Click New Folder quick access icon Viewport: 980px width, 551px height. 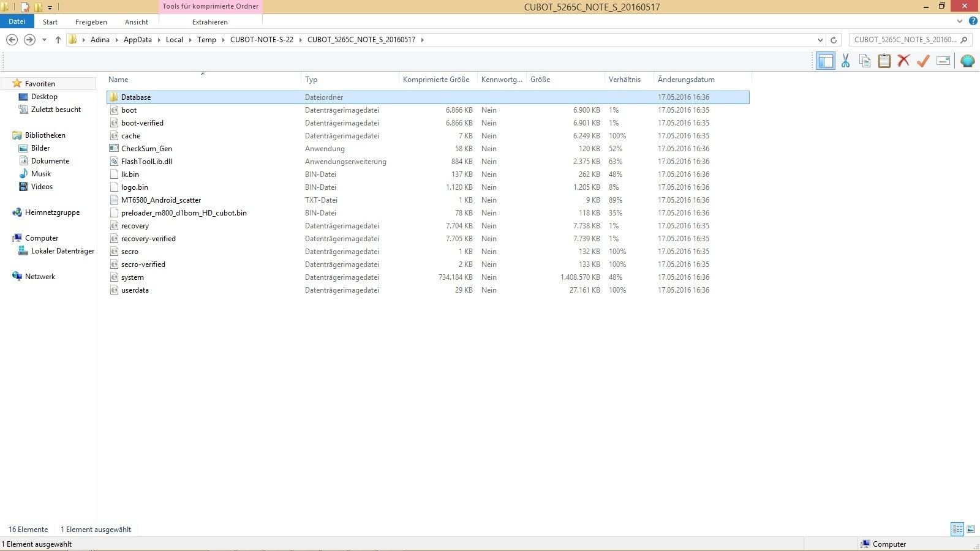click(38, 7)
